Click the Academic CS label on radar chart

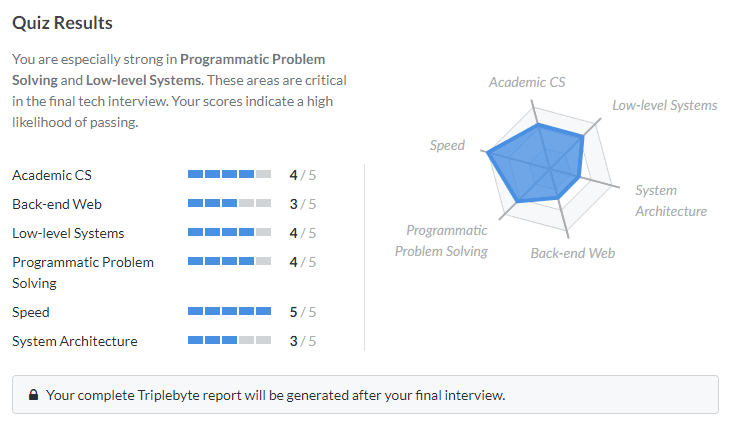pos(527,82)
